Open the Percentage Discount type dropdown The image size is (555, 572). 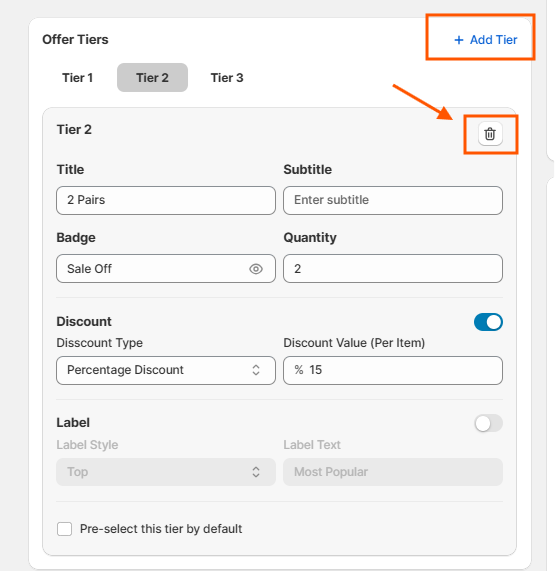pos(166,370)
